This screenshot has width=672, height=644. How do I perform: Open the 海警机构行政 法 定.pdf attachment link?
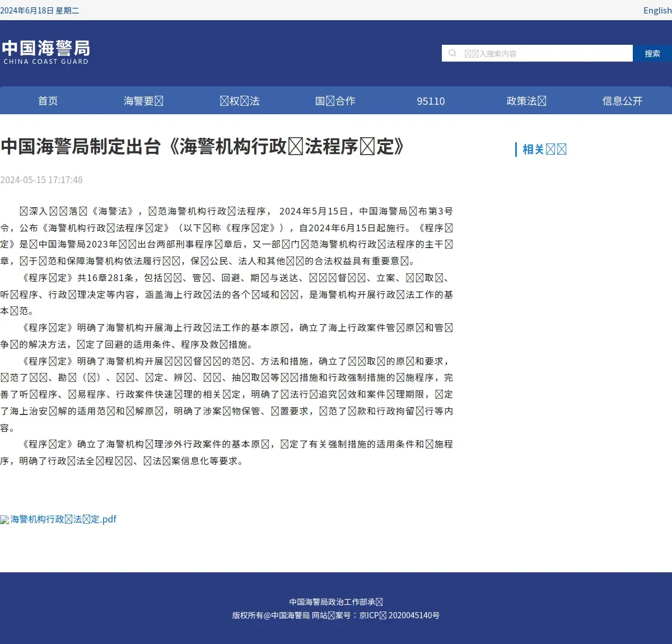point(63,519)
